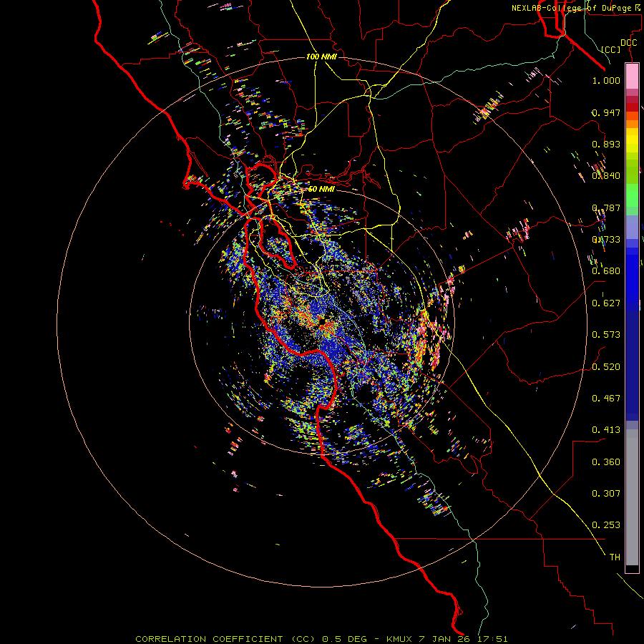Viewport: 644px width, 644px height.
Task: Click the [CC] unit label
Action: (610, 49)
